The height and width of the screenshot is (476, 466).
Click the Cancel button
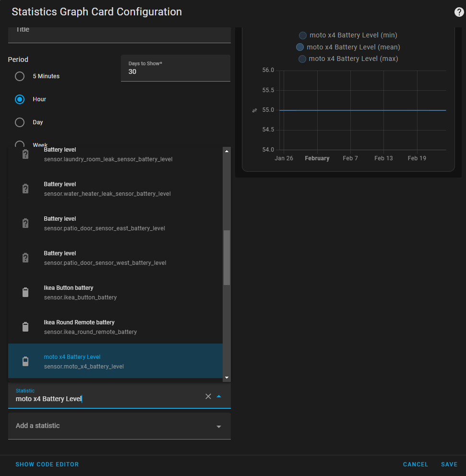pos(415,464)
